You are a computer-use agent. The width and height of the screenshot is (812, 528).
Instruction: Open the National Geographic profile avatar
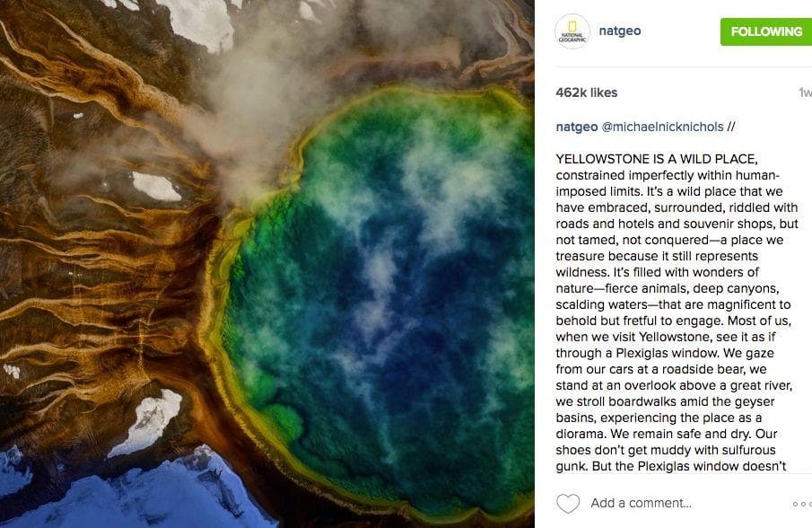(x=572, y=31)
